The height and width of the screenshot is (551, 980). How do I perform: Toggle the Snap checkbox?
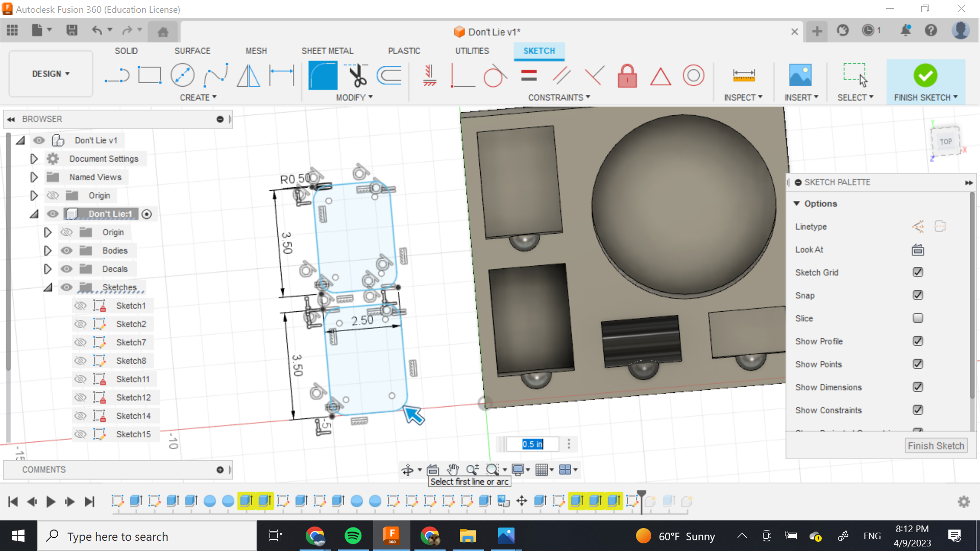point(918,295)
